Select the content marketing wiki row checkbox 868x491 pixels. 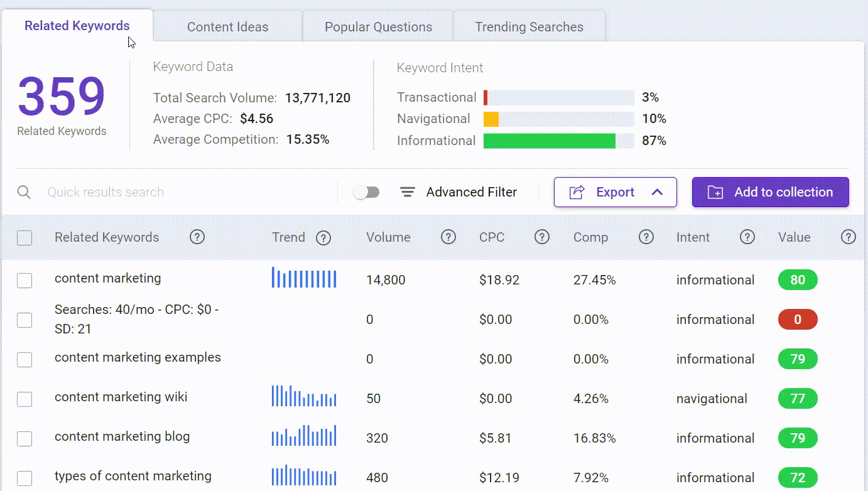(x=24, y=399)
